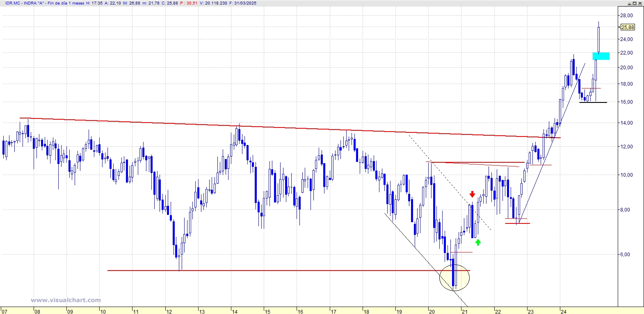Click the red 'P : 30,51' value
This screenshot has width=644, height=314.
coord(189,3)
